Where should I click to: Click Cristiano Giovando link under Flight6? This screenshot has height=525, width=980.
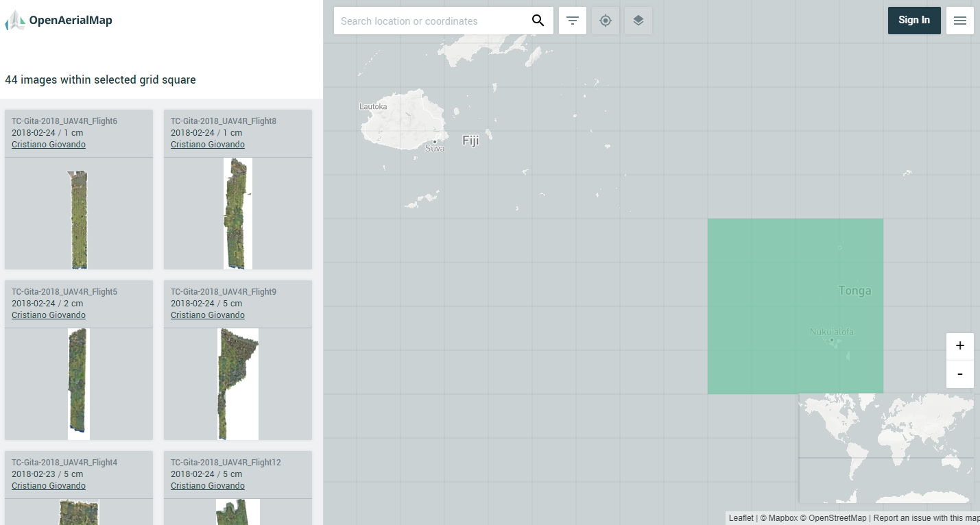pos(49,145)
